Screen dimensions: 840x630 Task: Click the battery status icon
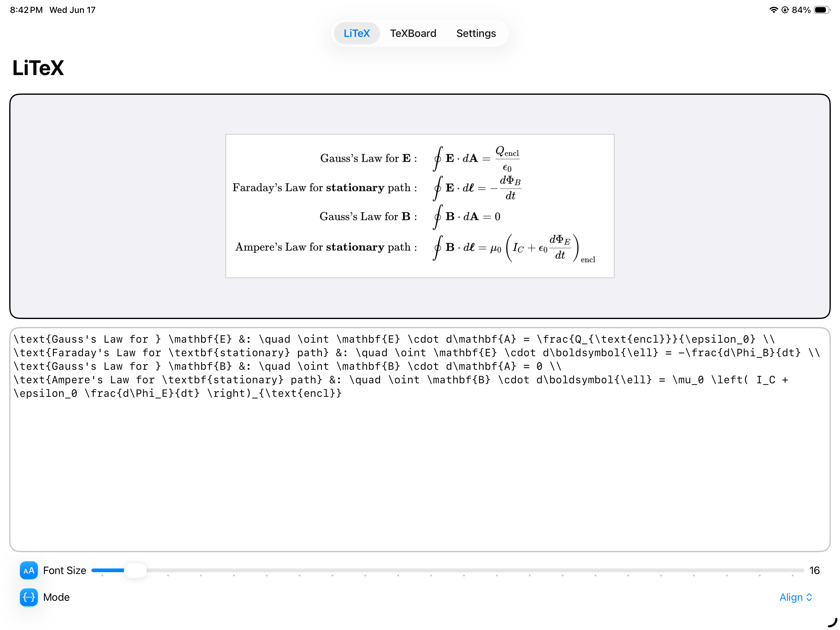point(822,10)
